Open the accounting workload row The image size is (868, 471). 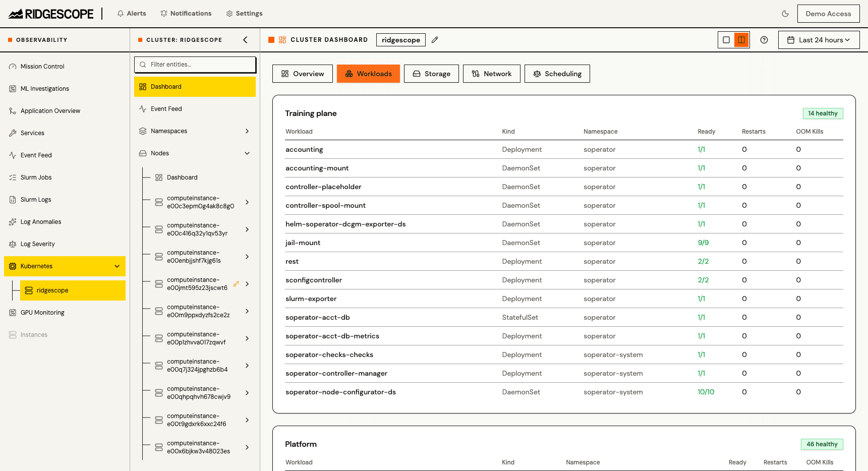(564, 150)
